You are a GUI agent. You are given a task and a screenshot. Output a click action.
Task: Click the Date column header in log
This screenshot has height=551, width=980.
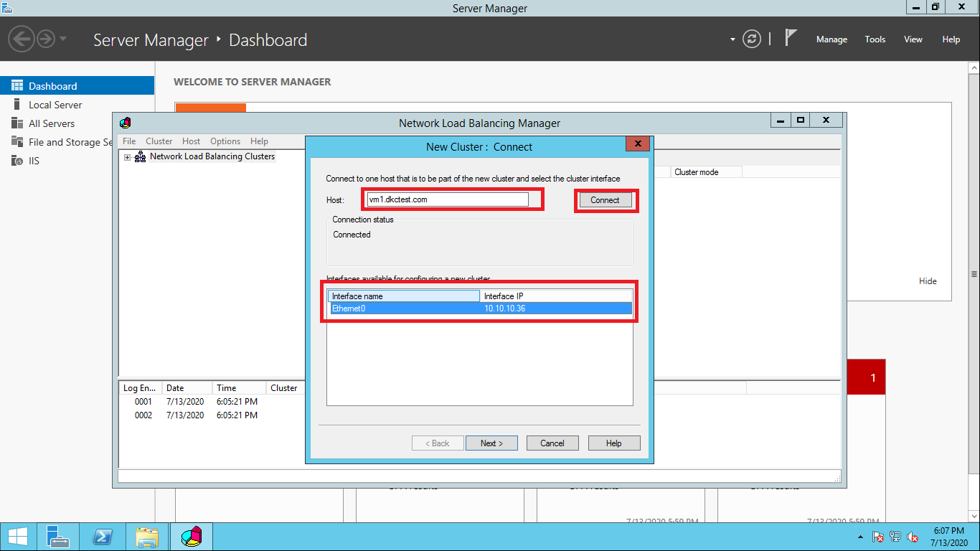[x=187, y=388]
